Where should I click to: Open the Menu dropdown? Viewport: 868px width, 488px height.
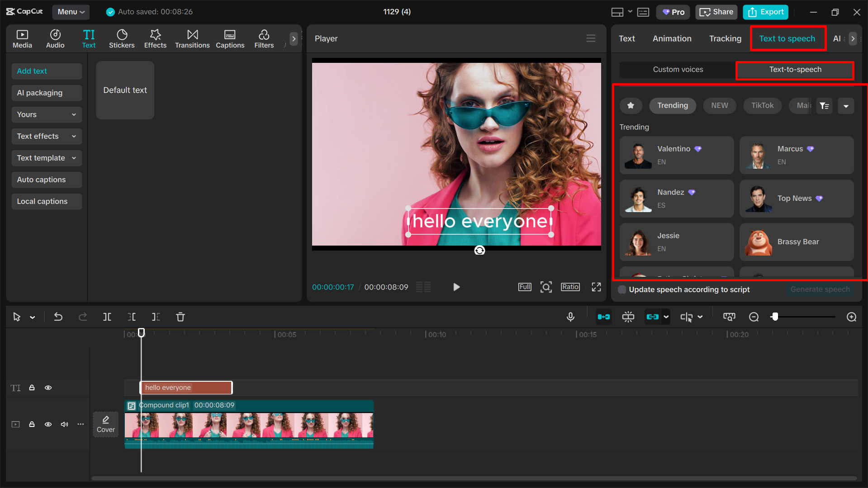[71, 12]
